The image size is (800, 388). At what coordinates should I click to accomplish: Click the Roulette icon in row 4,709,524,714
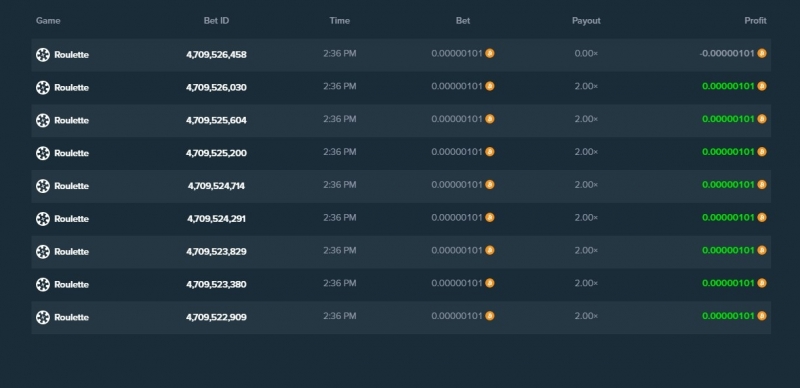[43, 186]
